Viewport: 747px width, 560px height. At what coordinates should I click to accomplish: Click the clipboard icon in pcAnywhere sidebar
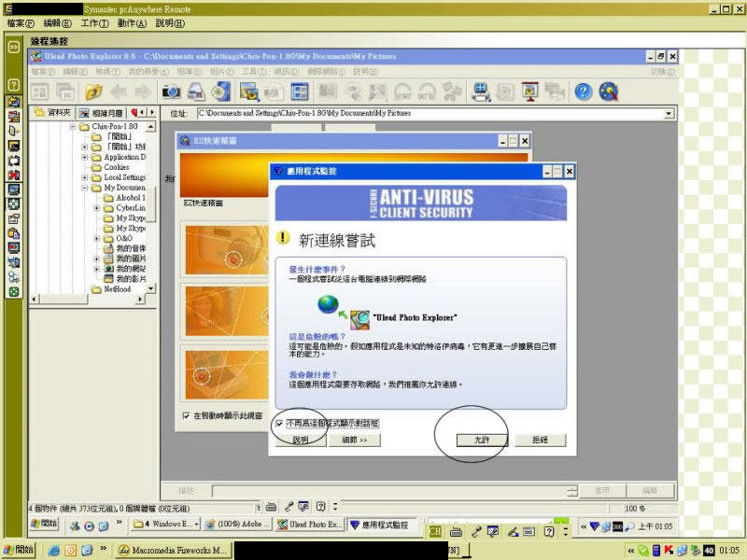[14, 233]
